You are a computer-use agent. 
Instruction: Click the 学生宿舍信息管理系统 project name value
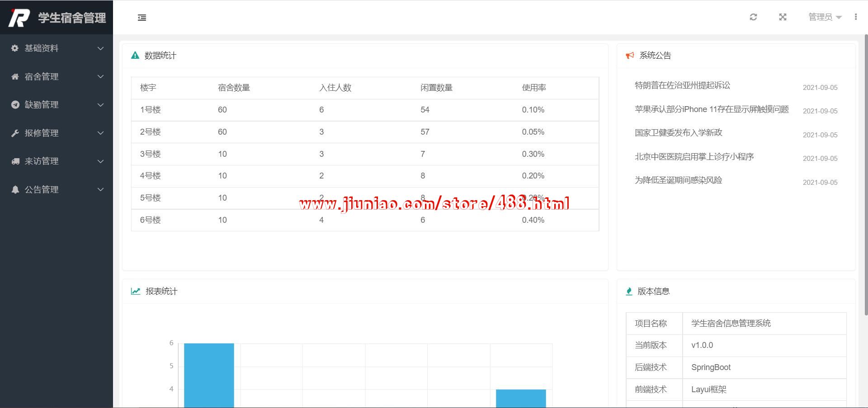pyautogui.click(x=731, y=324)
